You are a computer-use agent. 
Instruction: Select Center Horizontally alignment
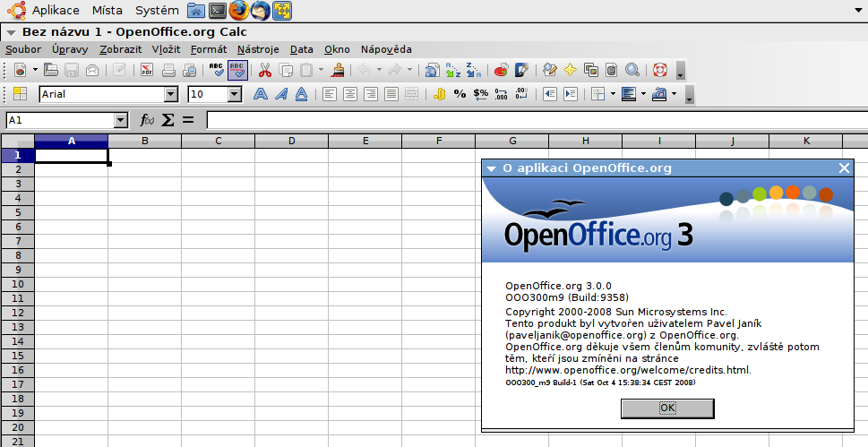coord(350,94)
